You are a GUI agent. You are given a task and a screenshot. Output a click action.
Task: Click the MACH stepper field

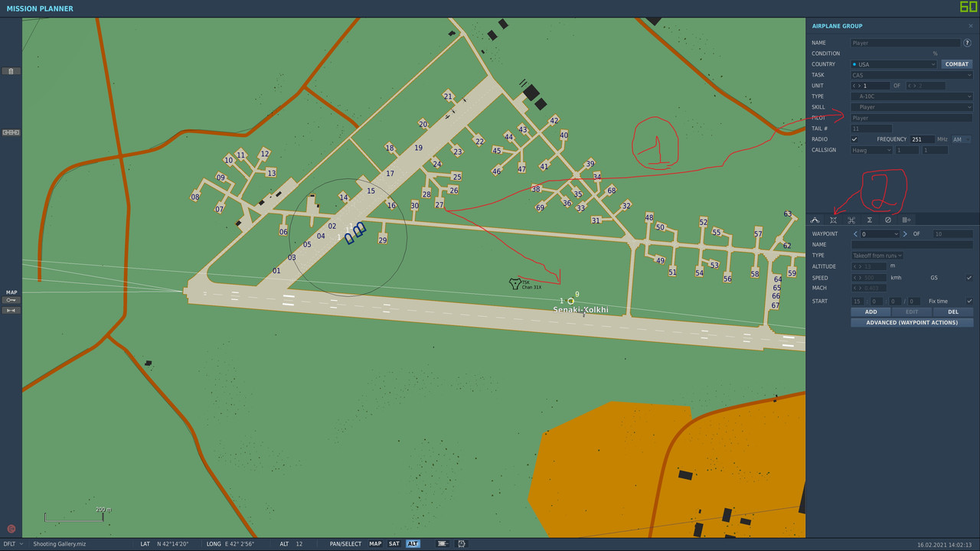pos(869,288)
